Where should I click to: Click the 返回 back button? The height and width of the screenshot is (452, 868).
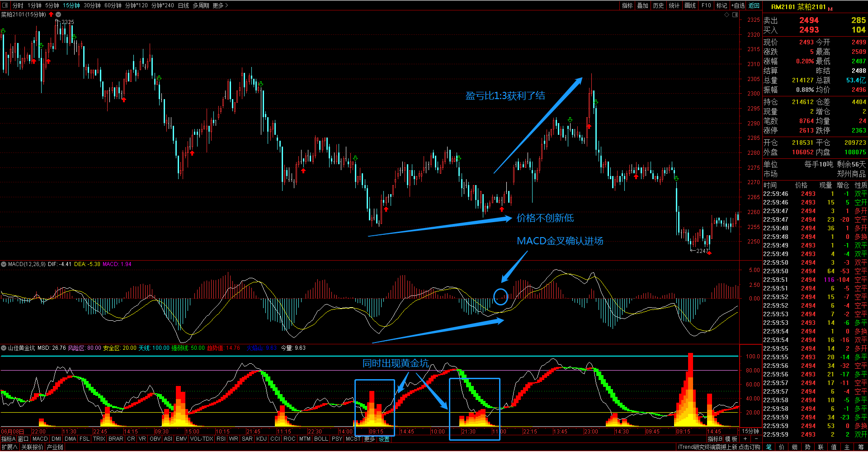tap(754, 5)
